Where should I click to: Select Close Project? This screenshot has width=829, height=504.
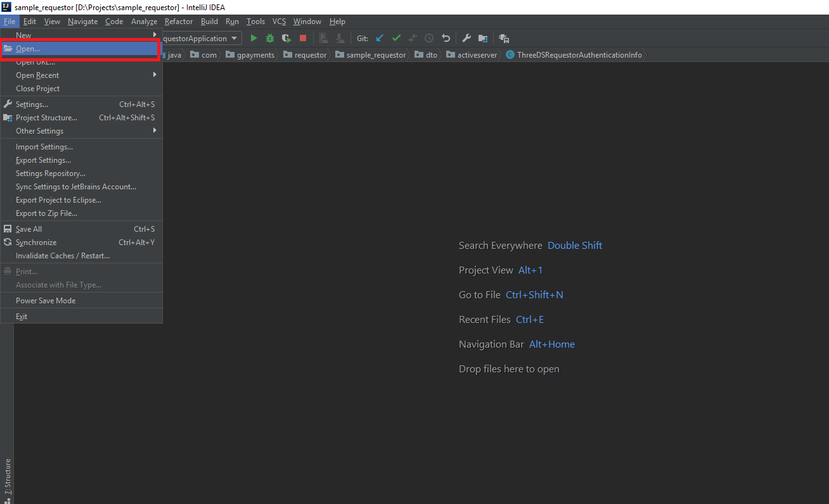(x=81, y=89)
